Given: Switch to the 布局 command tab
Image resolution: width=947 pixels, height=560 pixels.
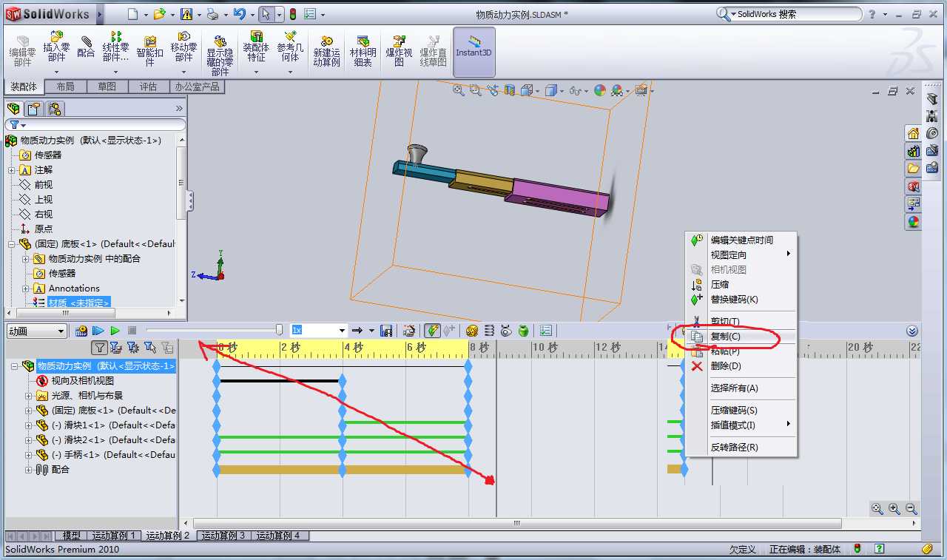Looking at the screenshot, I should tap(65, 87).
